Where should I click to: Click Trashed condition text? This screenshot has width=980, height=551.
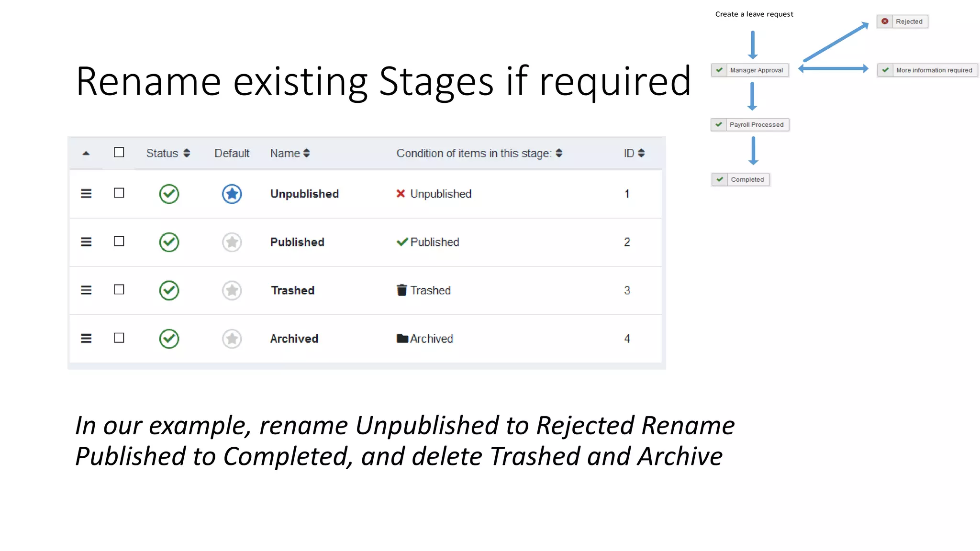pos(430,290)
